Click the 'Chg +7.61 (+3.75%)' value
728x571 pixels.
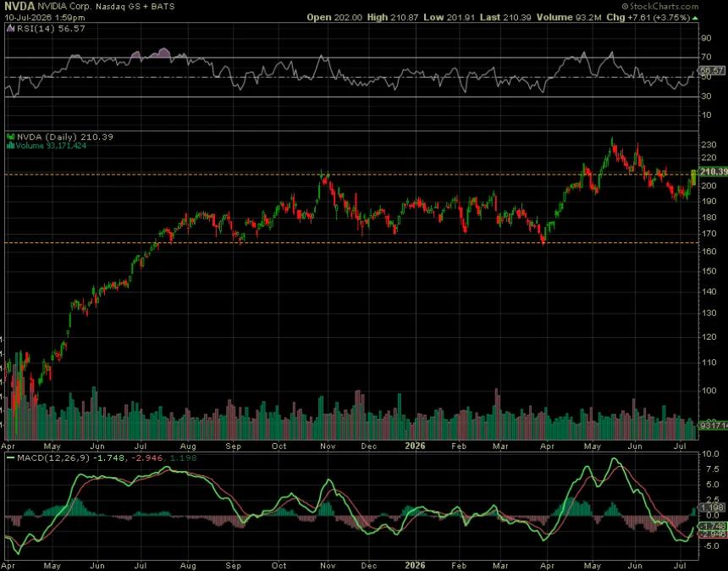click(x=648, y=17)
